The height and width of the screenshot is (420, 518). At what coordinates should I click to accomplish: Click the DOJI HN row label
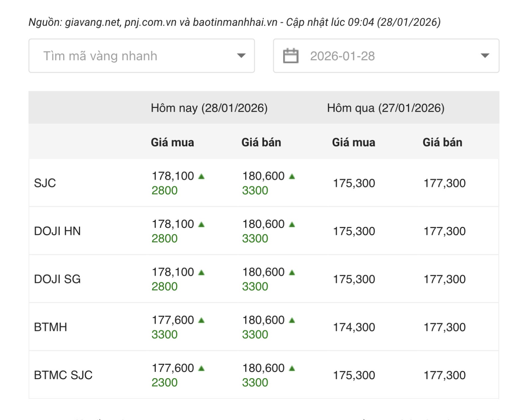click(57, 231)
